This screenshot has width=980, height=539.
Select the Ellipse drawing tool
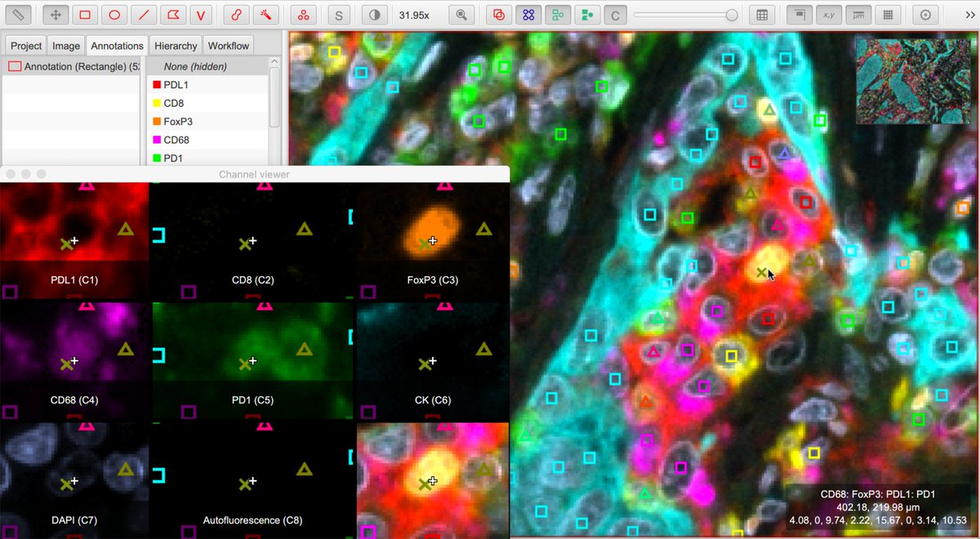point(114,14)
